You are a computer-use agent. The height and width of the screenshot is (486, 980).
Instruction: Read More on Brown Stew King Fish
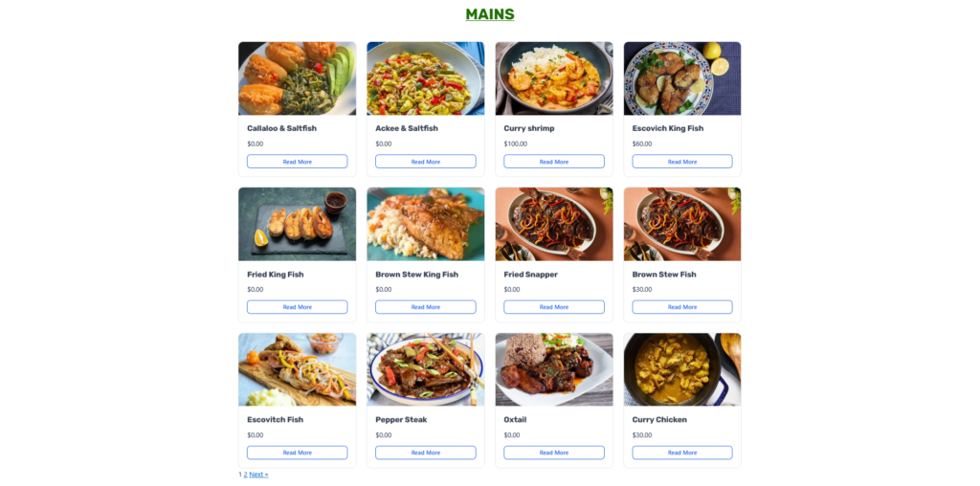pos(426,307)
